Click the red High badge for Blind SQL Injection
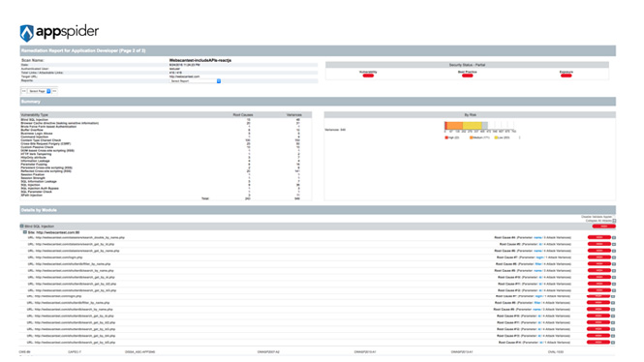Image resolution: width=644 pixels, height=362 pixels. click(x=603, y=226)
